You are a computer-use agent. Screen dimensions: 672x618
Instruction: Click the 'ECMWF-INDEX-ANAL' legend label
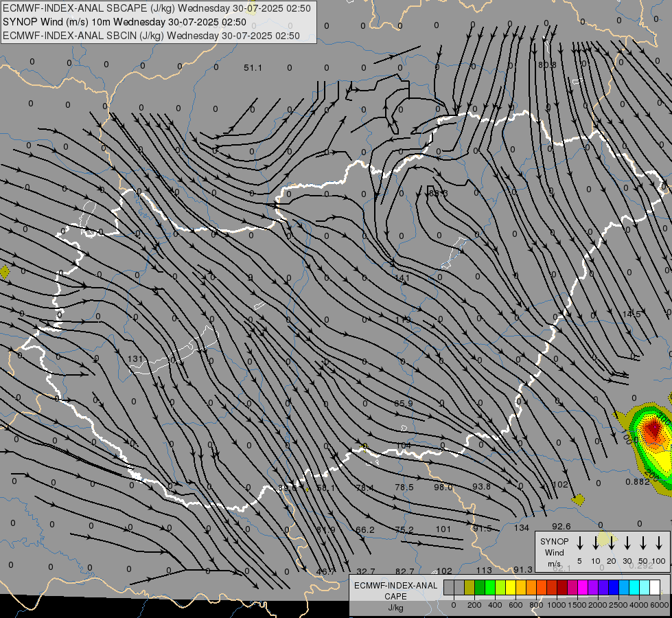pos(395,586)
